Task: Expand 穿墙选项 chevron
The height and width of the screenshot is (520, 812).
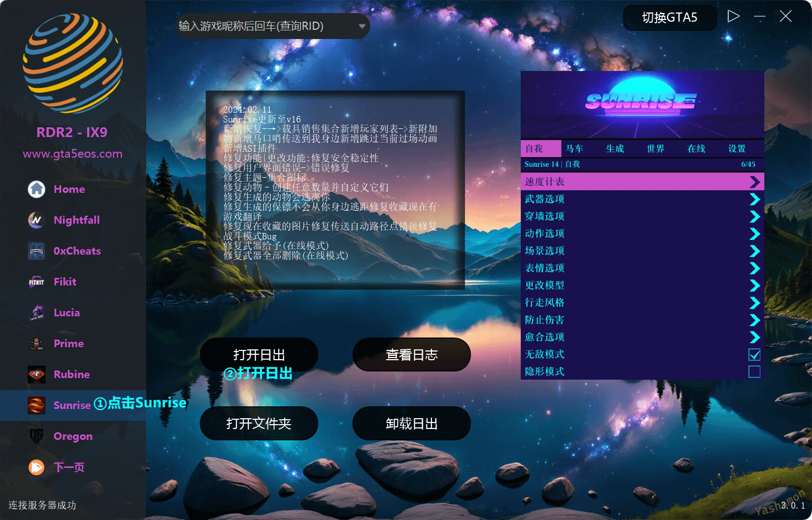Action: pos(755,217)
